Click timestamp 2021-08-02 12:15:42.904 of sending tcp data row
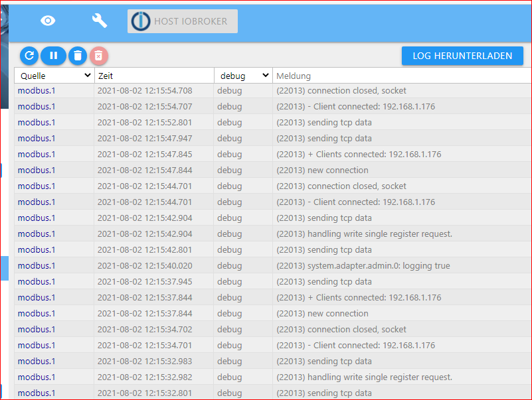Screen dimensions: 532x400 tap(145, 218)
